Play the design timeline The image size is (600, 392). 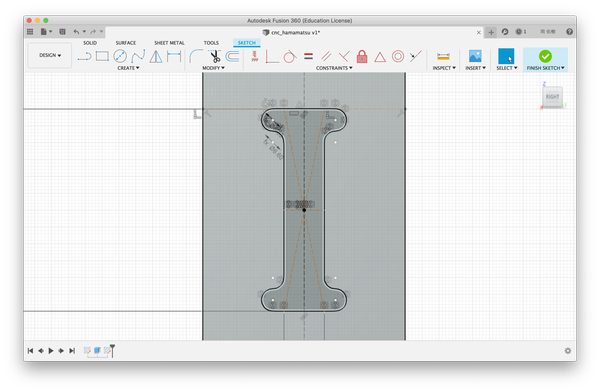(51, 351)
